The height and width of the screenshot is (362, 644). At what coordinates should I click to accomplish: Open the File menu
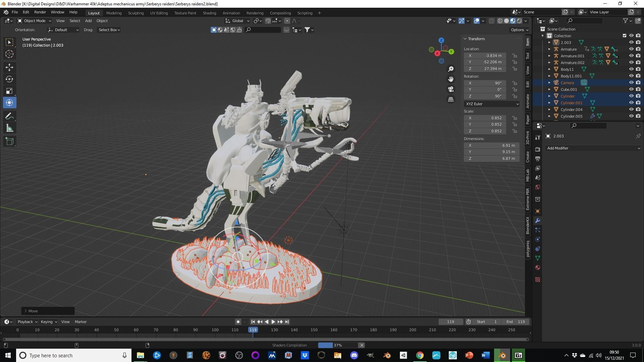pos(15,12)
